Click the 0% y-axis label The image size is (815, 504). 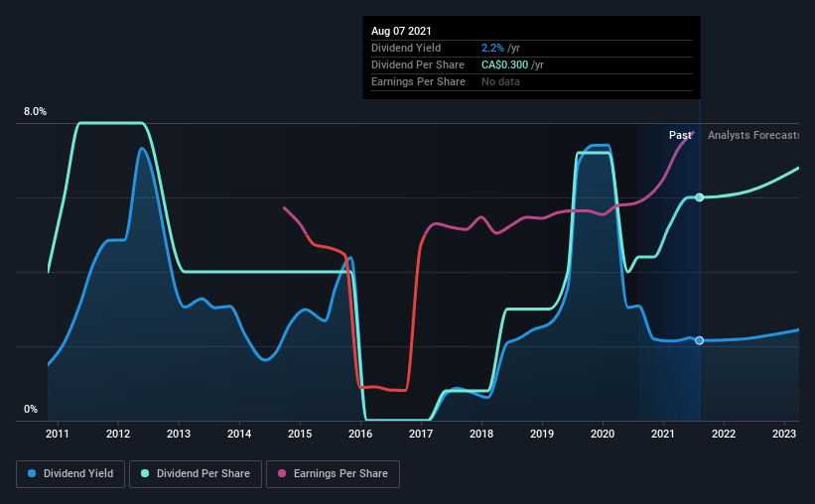coord(31,410)
